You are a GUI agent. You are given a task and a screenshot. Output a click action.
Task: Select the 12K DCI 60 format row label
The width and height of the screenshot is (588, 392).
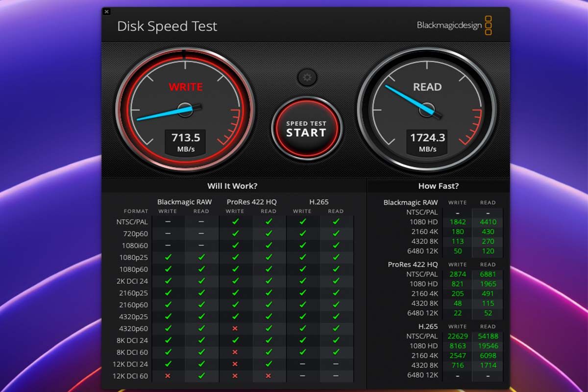131,376
